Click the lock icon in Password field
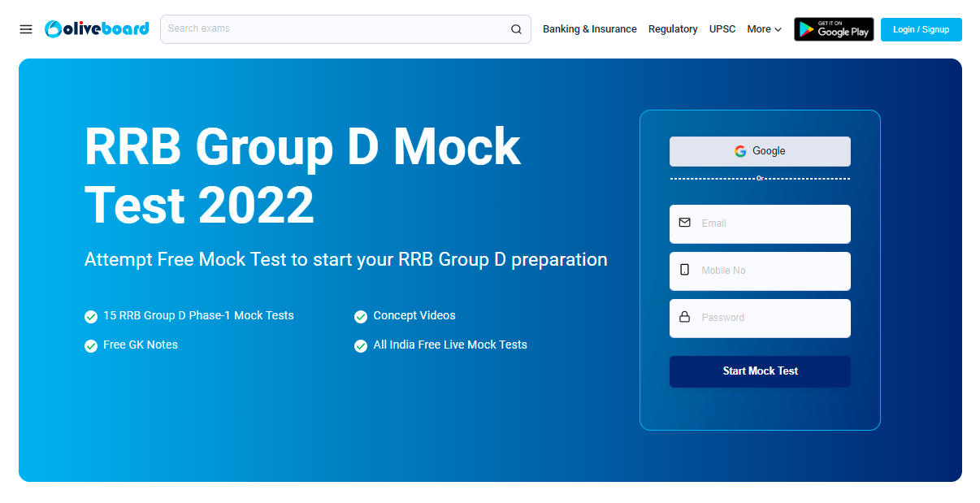This screenshot has height=503, width=980. coord(684,317)
